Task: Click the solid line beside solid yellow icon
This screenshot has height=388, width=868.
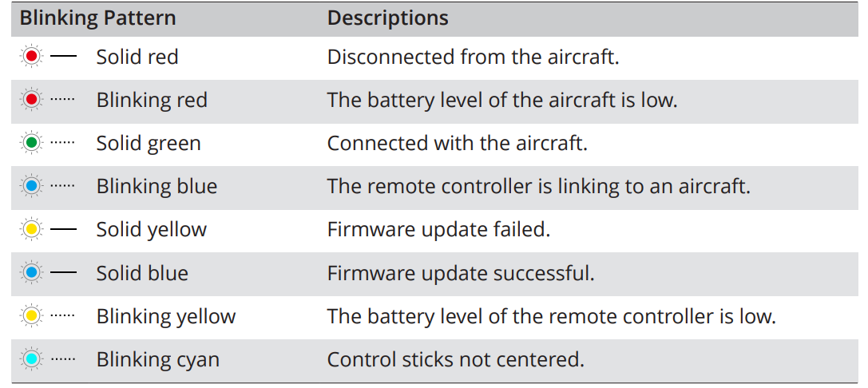Action: pos(63,230)
